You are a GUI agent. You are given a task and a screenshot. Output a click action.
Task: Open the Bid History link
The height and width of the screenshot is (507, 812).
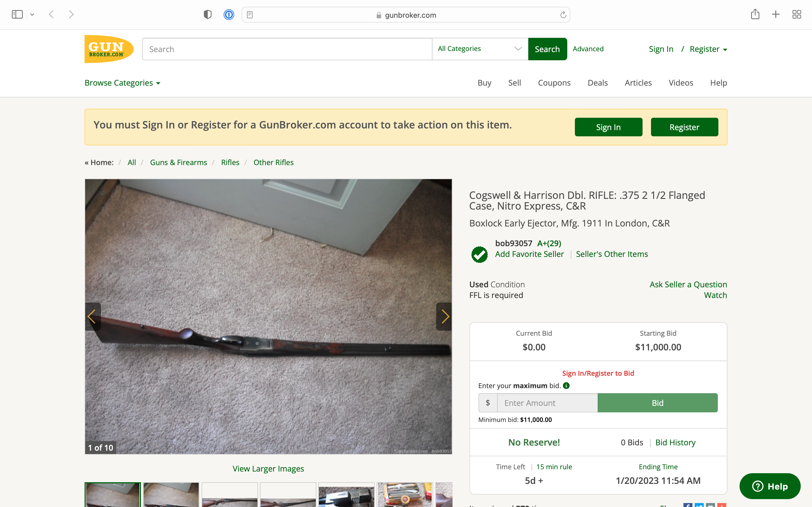click(675, 442)
